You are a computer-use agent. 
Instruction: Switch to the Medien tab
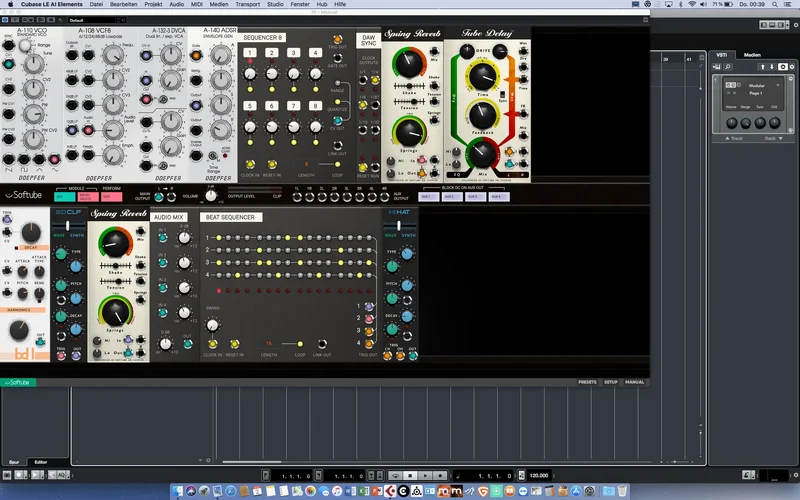(x=752, y=56)
